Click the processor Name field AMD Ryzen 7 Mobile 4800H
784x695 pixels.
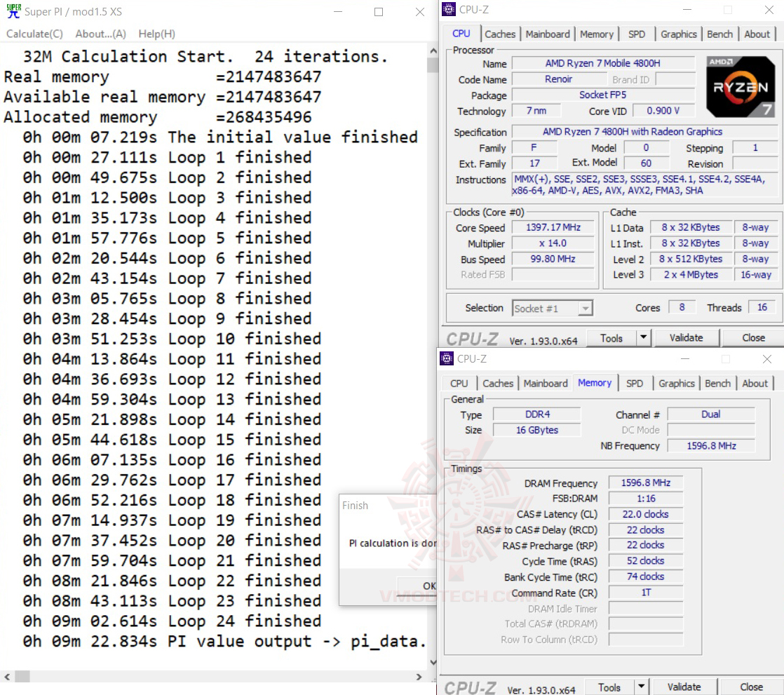coord(603,64)
